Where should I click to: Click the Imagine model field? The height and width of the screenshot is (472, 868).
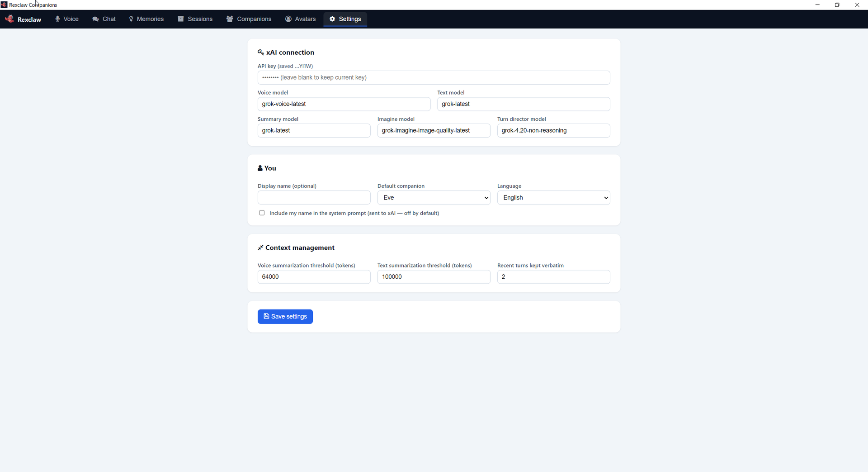tap(434, 131)
